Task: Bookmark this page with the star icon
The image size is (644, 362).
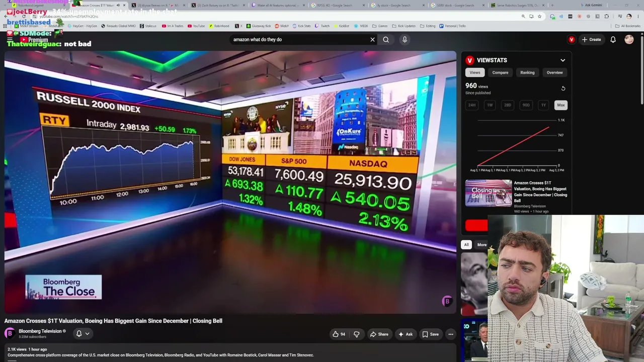Action: (540, 17)
